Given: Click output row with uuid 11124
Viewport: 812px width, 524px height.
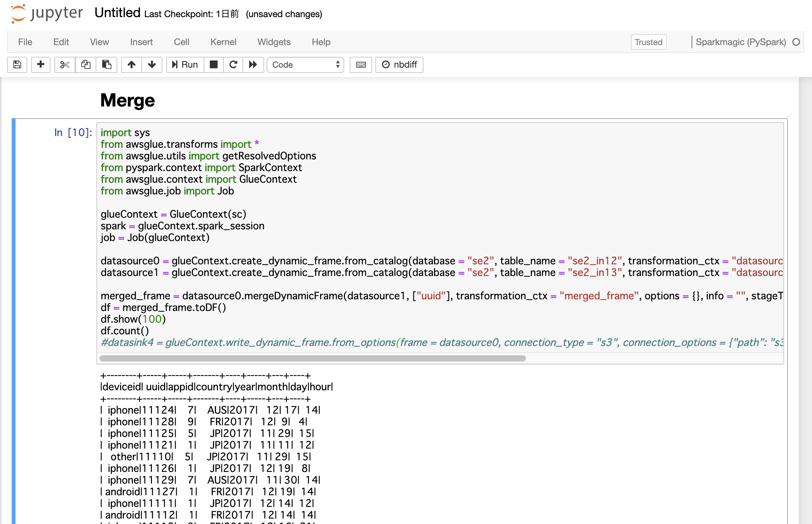Looking at the screenshot, I should pyautogui.click(x=210, y=410).
